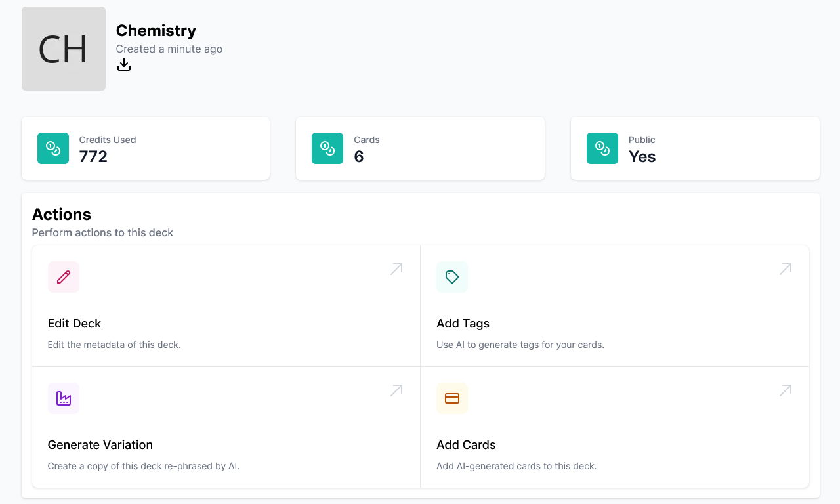The height and width of the screenshot is (504, 840).
Task: Click the pink pencil Edit Deck icon
Action: pyautogui.click(x=64, y=277)
